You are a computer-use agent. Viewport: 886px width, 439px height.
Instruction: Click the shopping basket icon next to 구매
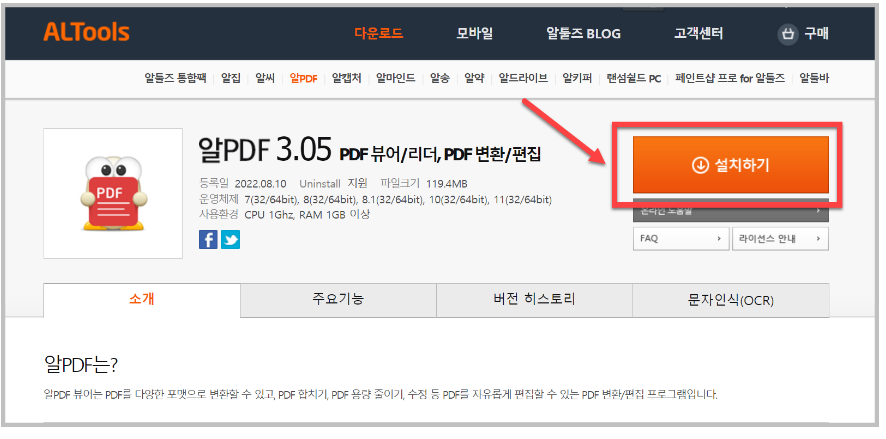[x=788, y=34]
